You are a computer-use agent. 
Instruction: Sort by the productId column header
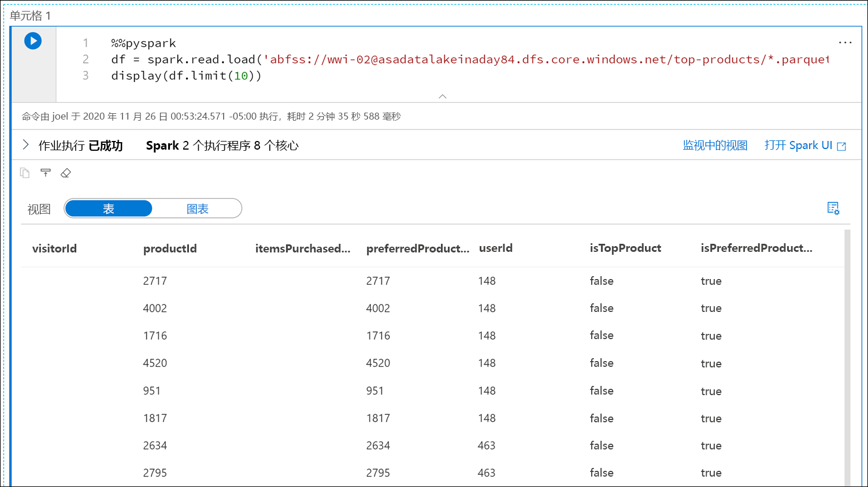[x=170, y=248]
